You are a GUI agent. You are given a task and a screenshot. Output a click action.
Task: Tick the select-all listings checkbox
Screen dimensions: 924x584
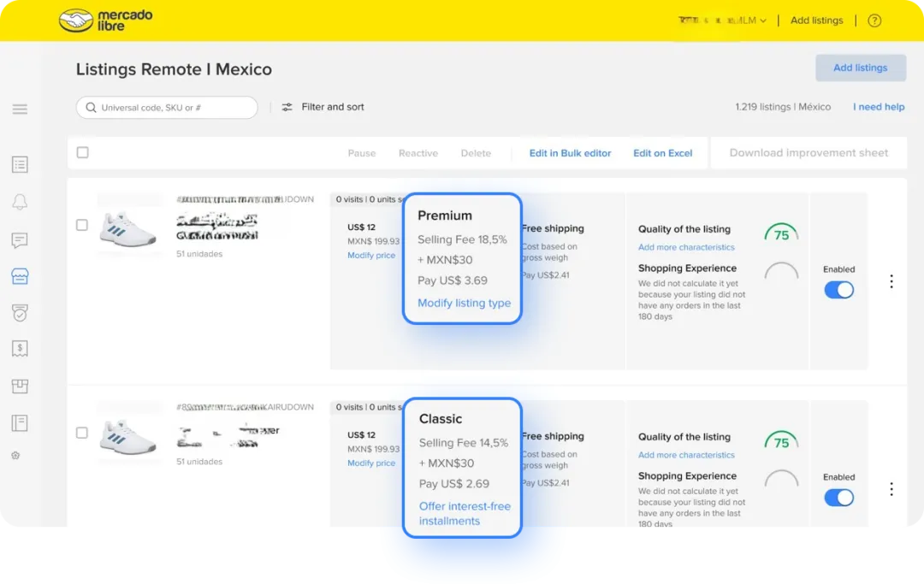point(82,152)
